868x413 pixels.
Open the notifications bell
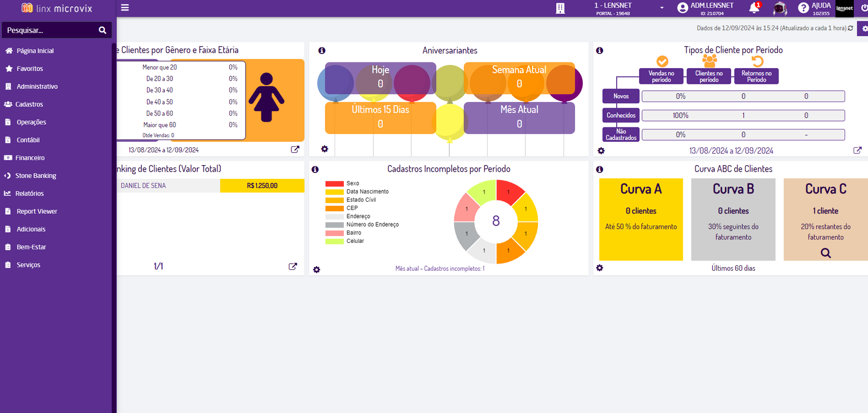click(754, 8)
